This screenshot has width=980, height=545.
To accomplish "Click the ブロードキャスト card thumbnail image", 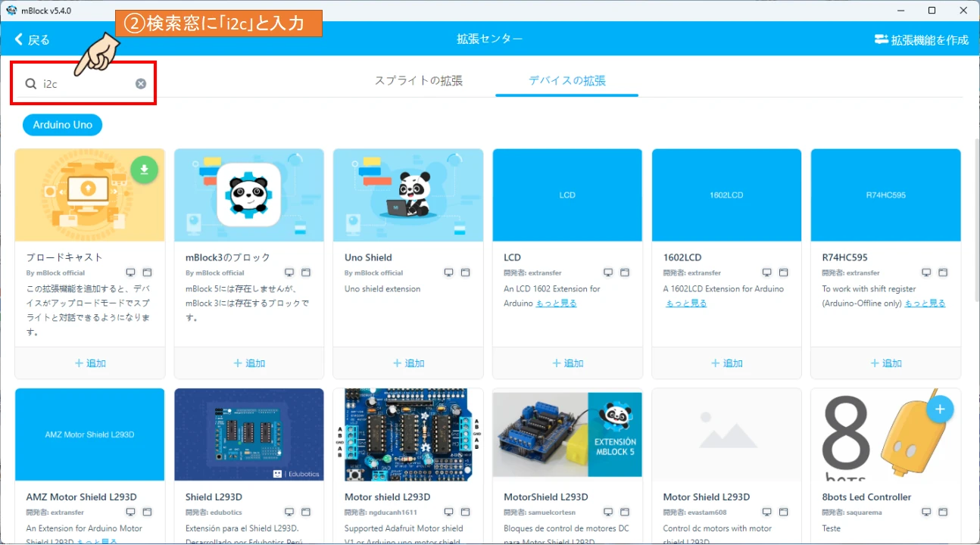I will 90,195.
